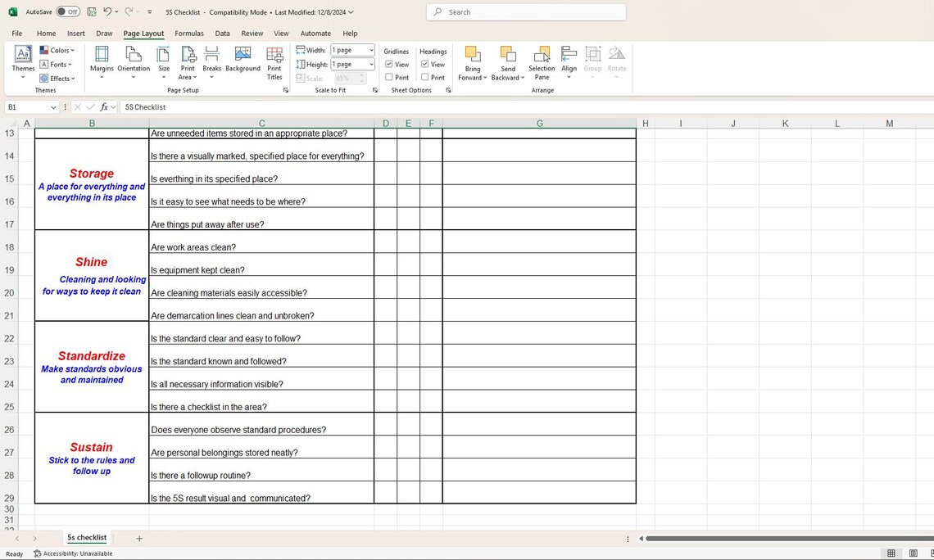The image size is (934, 560).
Task: Open the Automate tab
Action: pyautogui.click(x=315, y=34)
